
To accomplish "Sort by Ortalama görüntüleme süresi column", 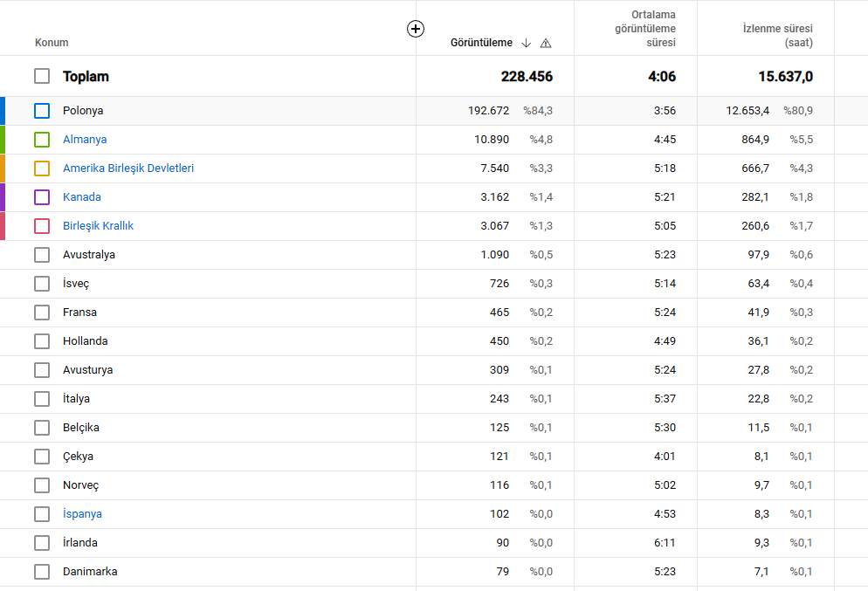I will tap(645, 29).
